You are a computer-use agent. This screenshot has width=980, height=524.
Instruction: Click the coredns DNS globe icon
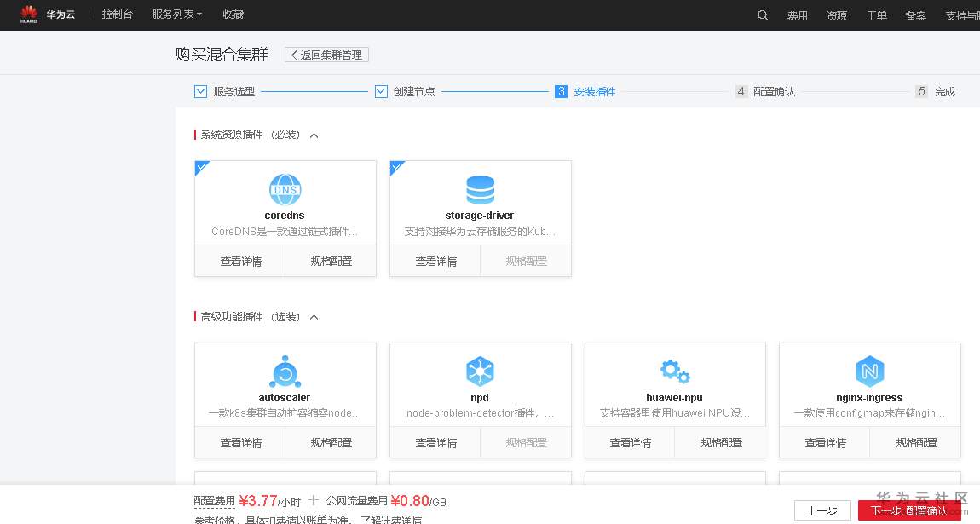[285, 190]
